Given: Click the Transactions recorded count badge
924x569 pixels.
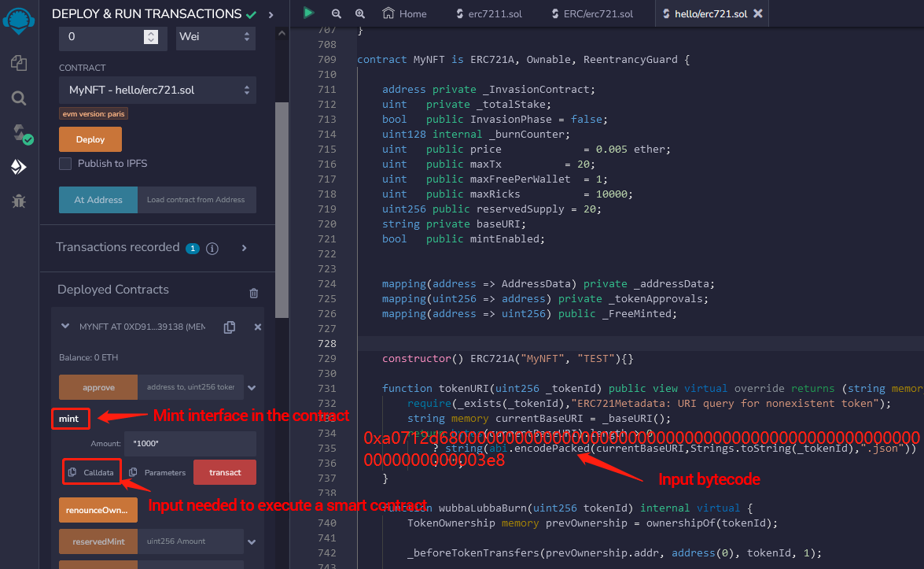Looking at the screenshot, I should pos(193,248).
